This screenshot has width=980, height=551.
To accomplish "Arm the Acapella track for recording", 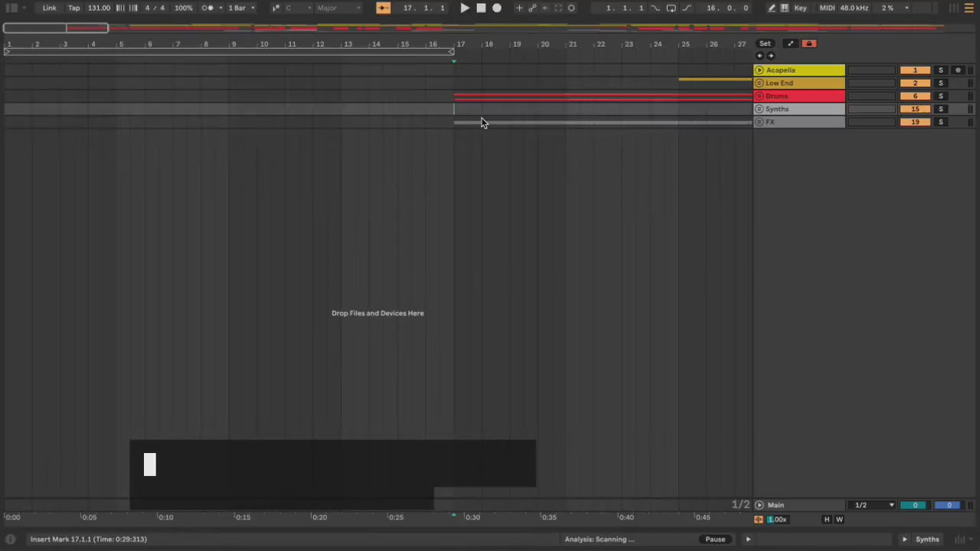I will (x=958, y=70).
